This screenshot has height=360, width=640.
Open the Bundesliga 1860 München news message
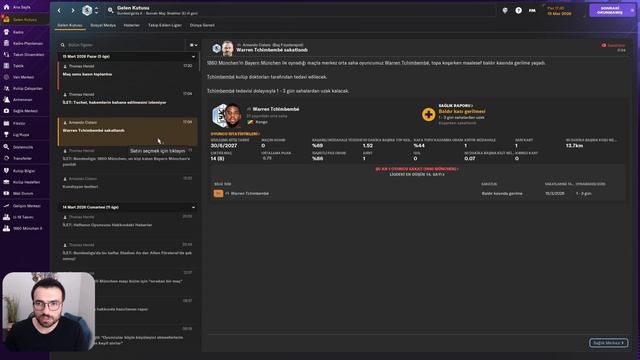(x=128, y=159)
